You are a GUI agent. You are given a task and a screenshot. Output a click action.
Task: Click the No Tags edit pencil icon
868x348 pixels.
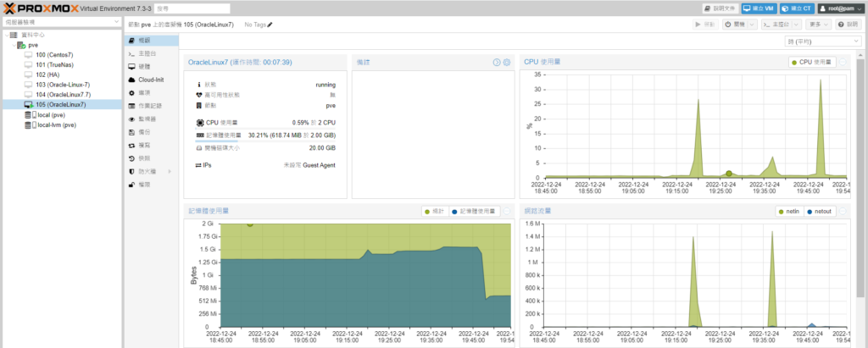[x=270, y=25]
